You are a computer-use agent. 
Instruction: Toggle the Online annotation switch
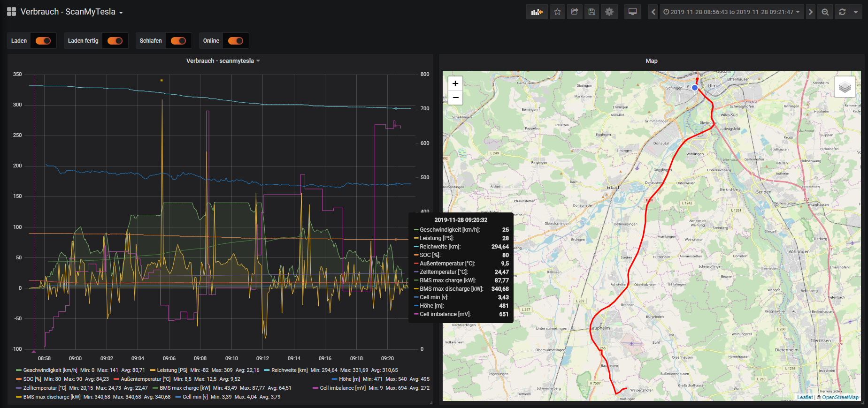pos(236,41)
